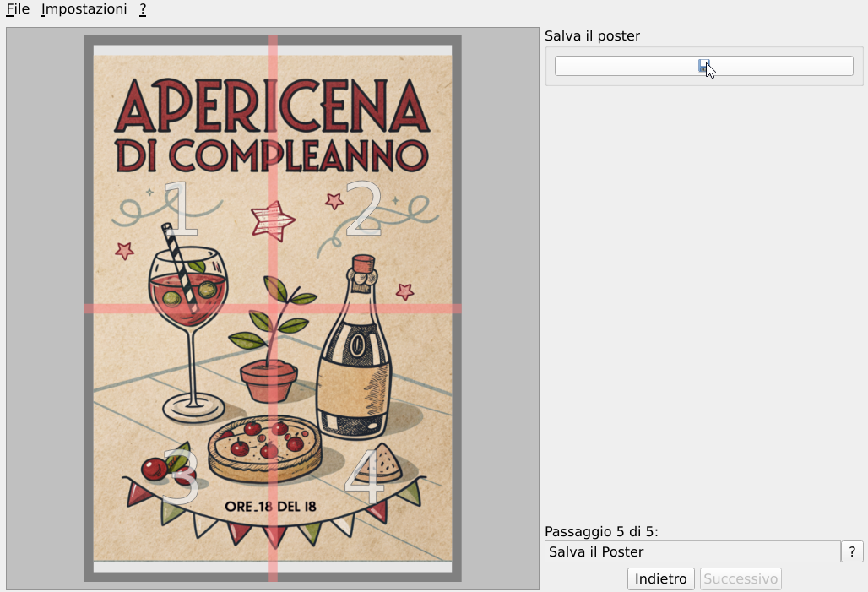The image size is (868, 592).
Task: Click the ? help button beside step description
Action: [852, 551]
